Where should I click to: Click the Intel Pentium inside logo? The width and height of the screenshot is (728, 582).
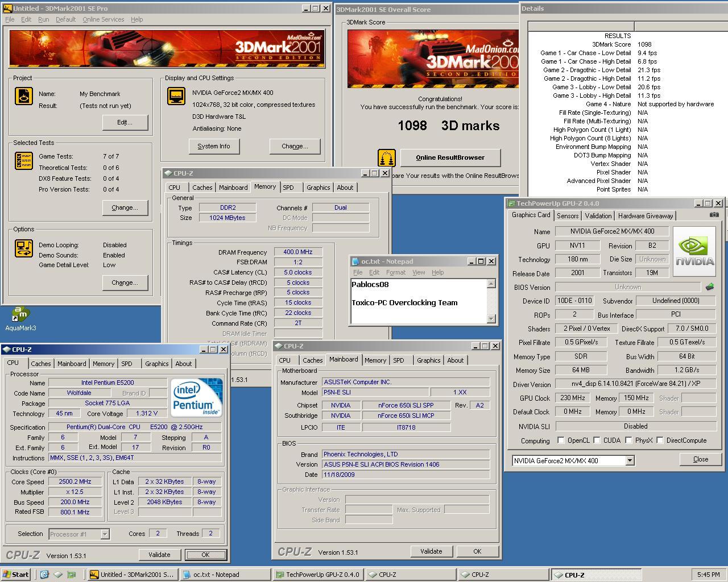[x=197, y=397]
